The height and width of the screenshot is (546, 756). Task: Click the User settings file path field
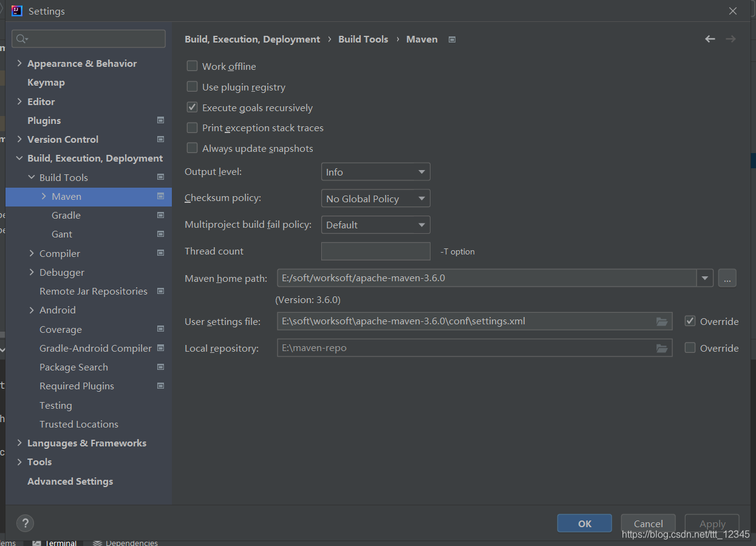pyautogui.click(x=474, y=321)
